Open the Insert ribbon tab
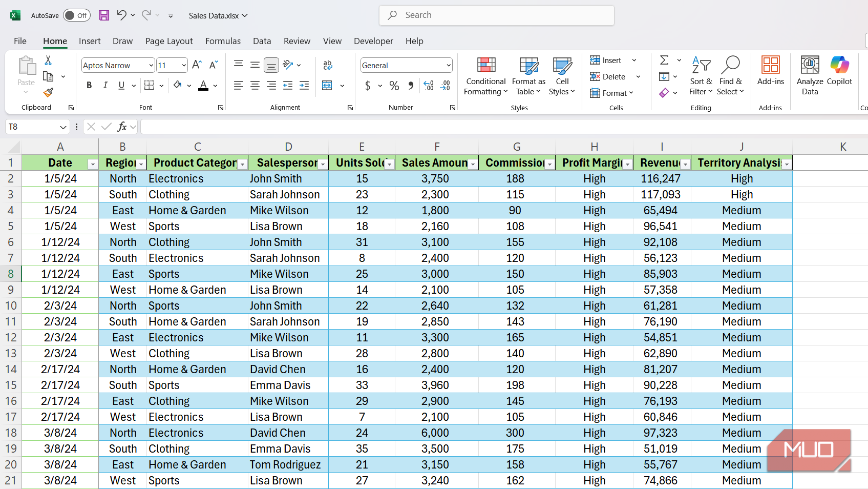 click(x=90, y=41)
